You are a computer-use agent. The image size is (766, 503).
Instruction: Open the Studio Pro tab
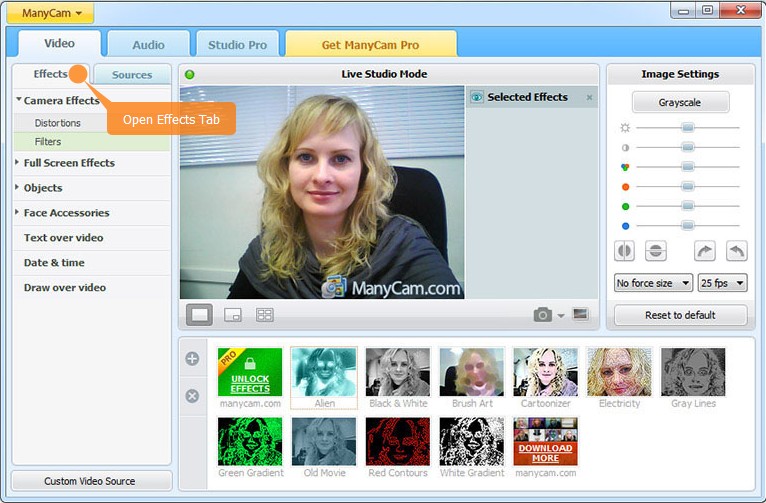click(x=237, y=45)
